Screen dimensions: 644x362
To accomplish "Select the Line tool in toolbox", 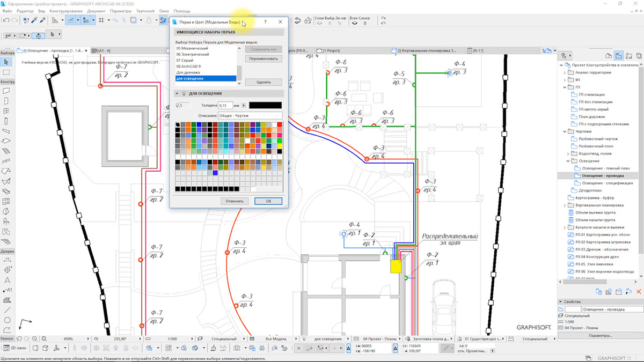I will pyautogui.click(x=6, y=310).
